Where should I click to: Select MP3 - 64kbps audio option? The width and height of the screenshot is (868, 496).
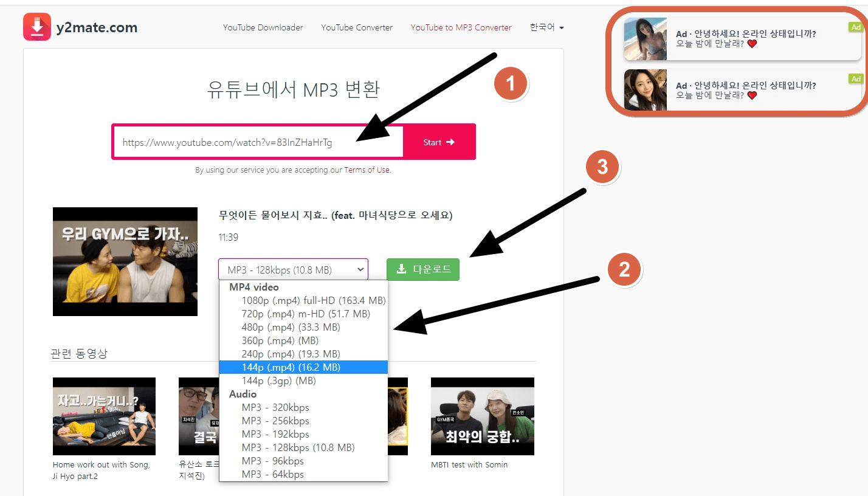pos(303,474)
